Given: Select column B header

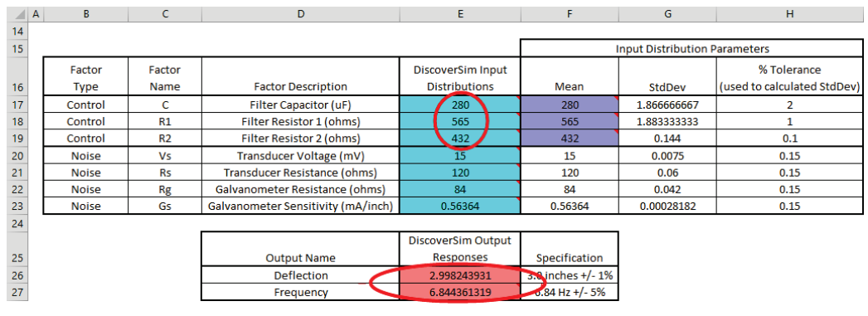Looking at the screenshot, I should coord(85,14).
